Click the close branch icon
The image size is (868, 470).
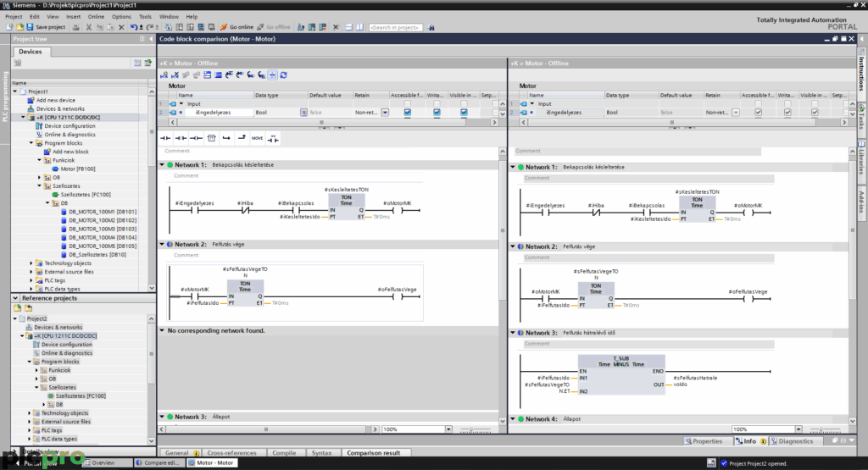242,138
